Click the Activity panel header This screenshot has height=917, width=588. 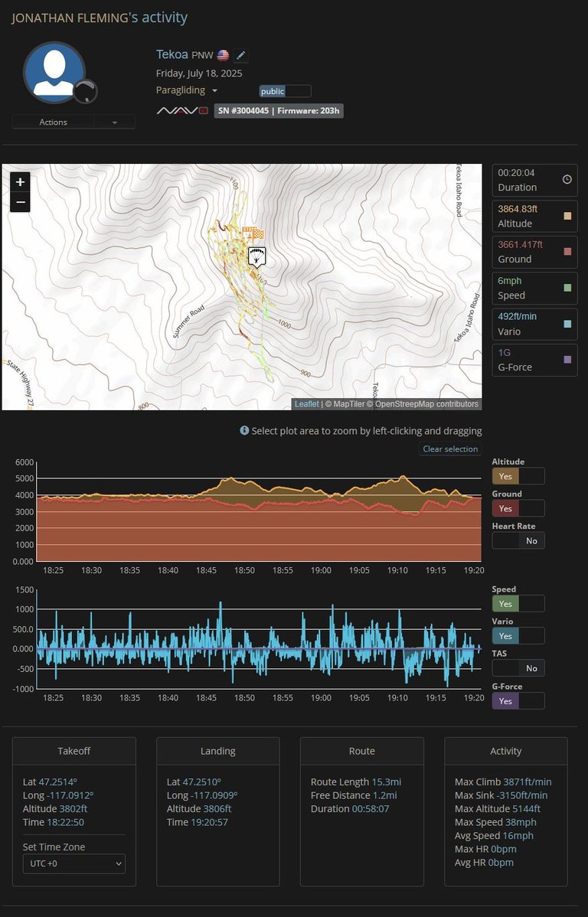pyautogui.click(x=505, y=751)
